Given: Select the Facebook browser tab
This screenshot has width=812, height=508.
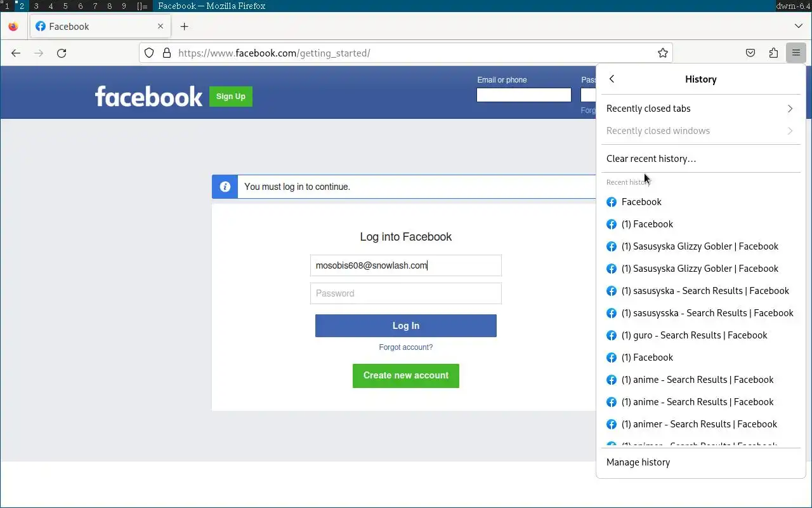Looking at the screenshot, I should coord(99,27).
